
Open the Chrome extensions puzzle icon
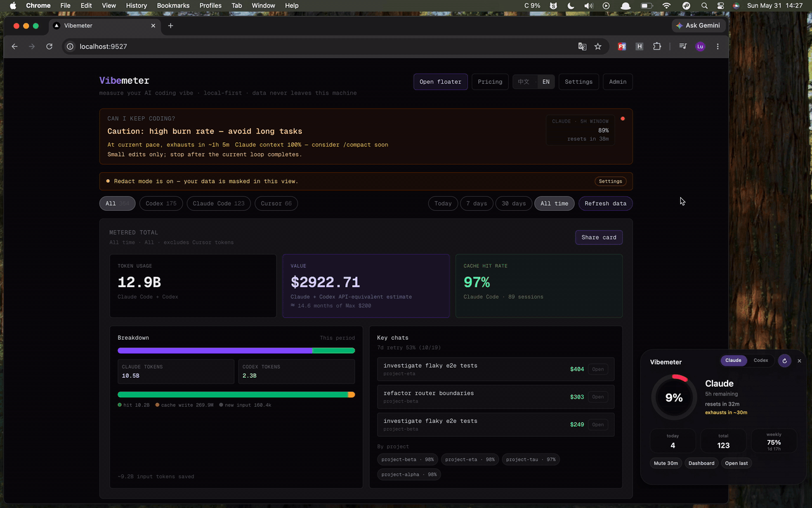657,46
